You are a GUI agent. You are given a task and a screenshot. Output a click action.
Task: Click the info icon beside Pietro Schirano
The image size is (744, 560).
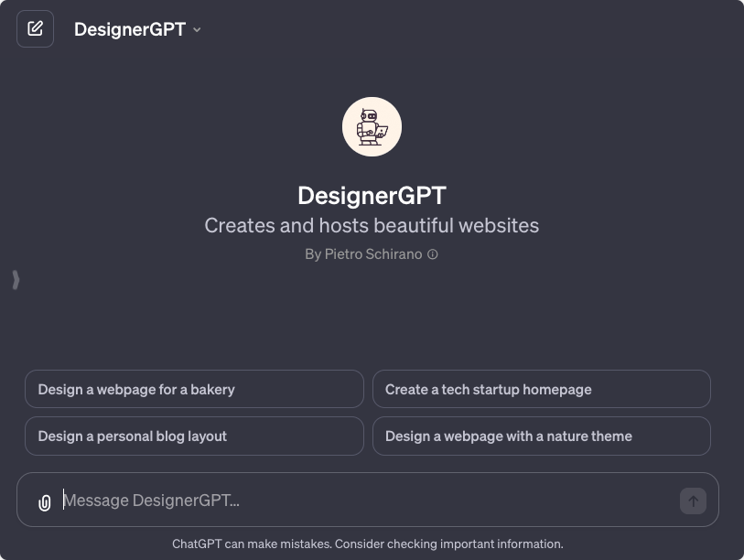(433, 254)
